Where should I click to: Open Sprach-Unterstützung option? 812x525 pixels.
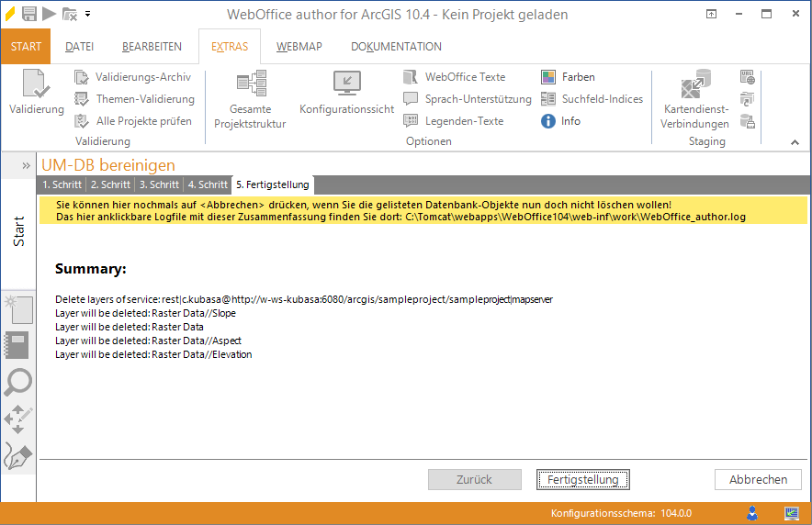468,99
